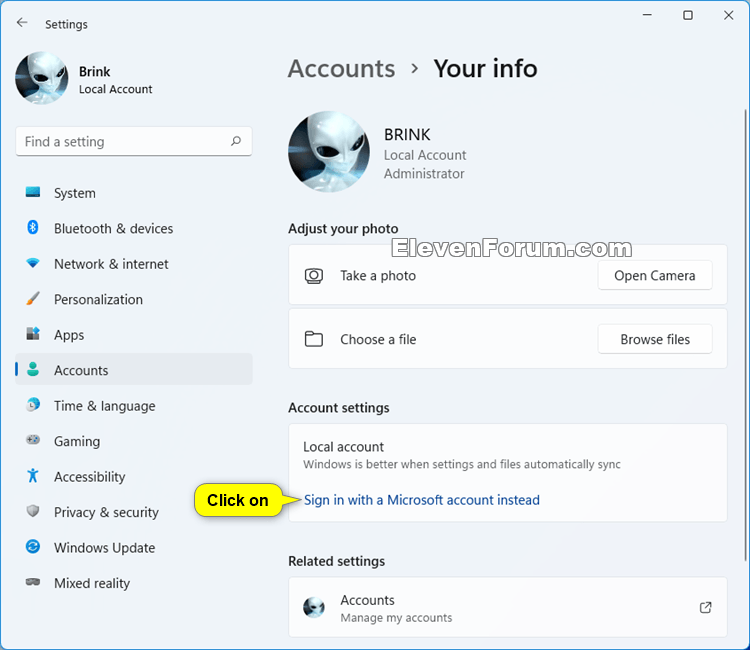750x650 pixels.
Task: Click the Browse files button
Action: pyautogui.click(x=655, y=339)
